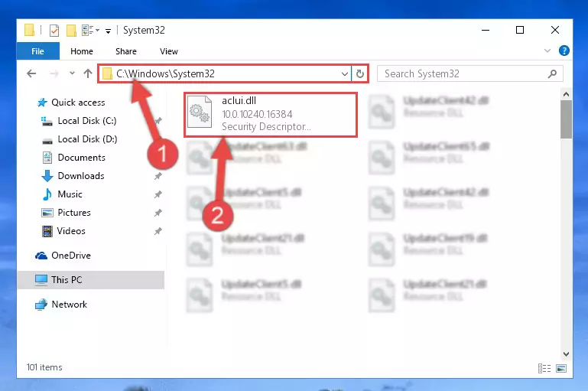Open Local Disk (D:) in the sidebar

(x=87, y=139)
